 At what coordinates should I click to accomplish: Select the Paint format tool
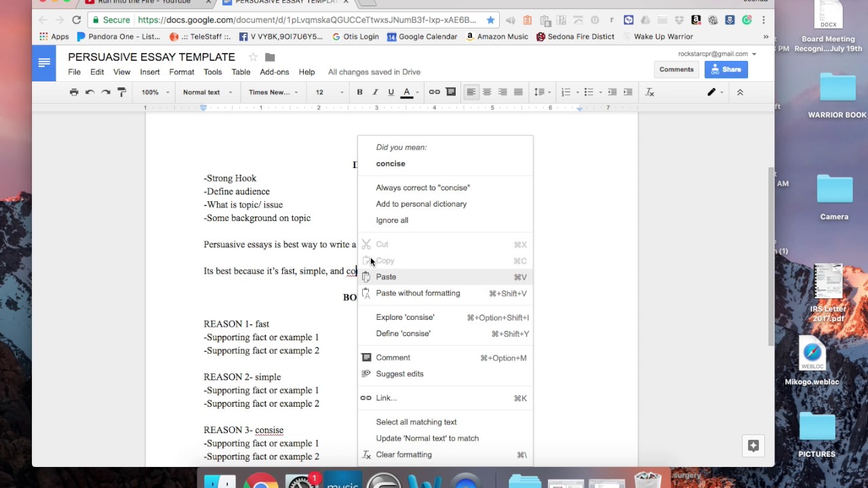[x=122, y=92]
